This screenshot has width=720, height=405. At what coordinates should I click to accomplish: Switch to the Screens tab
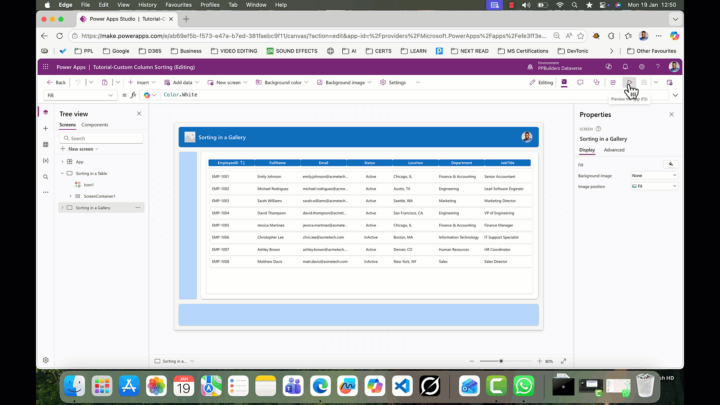click(x=68, y=125)
